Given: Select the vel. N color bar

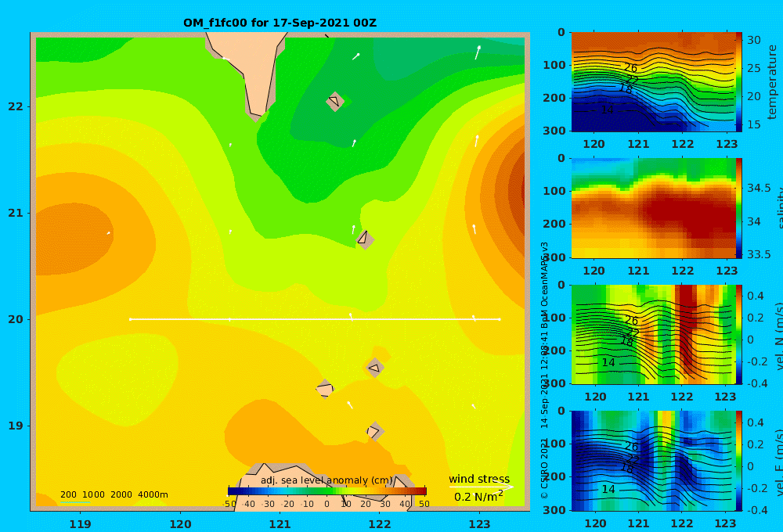Looking at the screenshot, I should 739,334.
